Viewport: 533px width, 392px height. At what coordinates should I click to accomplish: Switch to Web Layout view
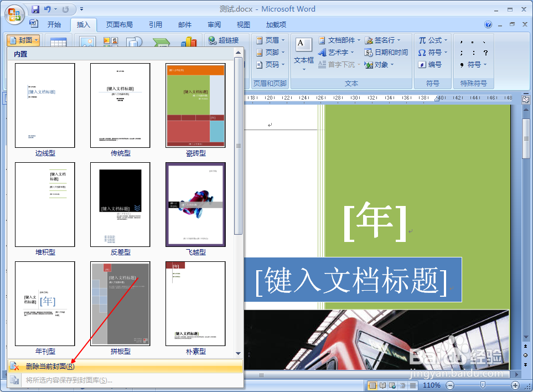392,385
